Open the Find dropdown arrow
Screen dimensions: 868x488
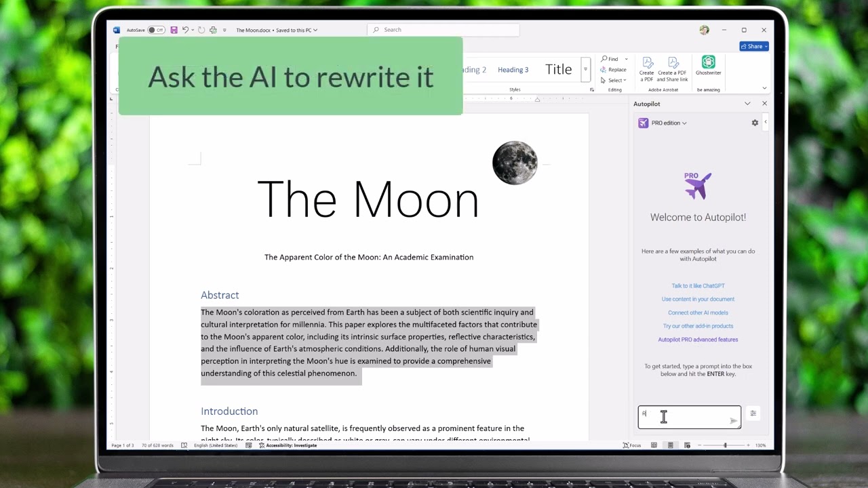coord(626,59)
